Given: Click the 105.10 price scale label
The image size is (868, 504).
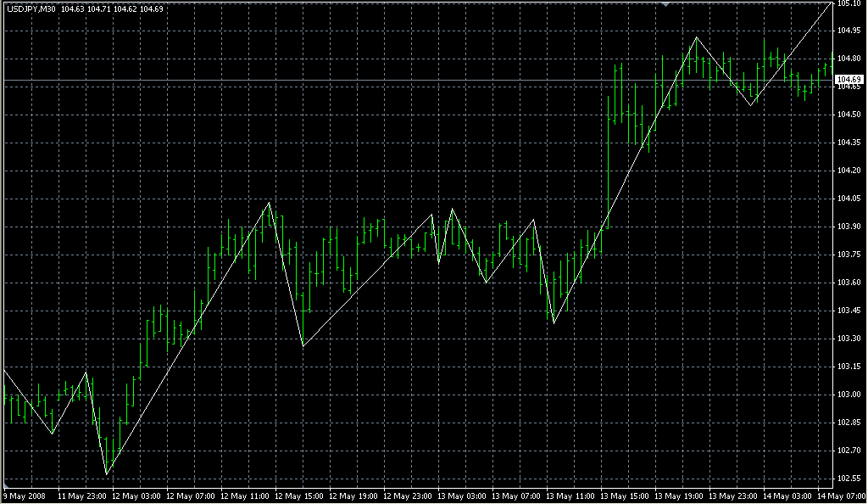Looking at the screenshot, I should (x=849, y=4).
